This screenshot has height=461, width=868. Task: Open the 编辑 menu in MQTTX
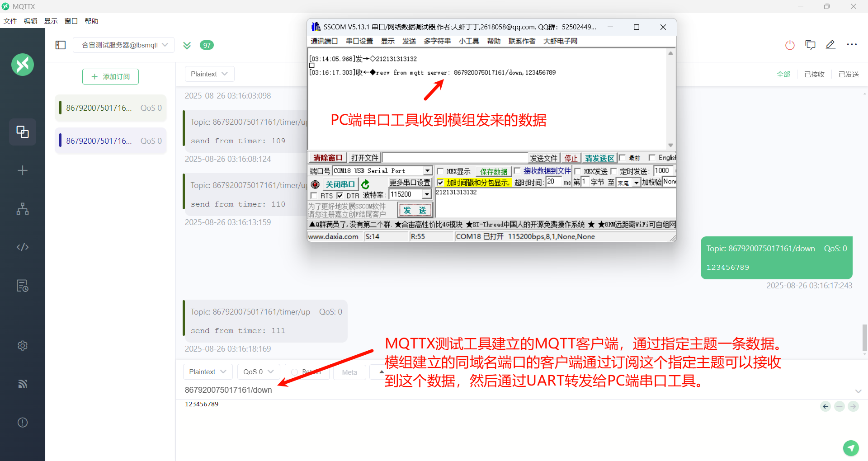[30, 21]
